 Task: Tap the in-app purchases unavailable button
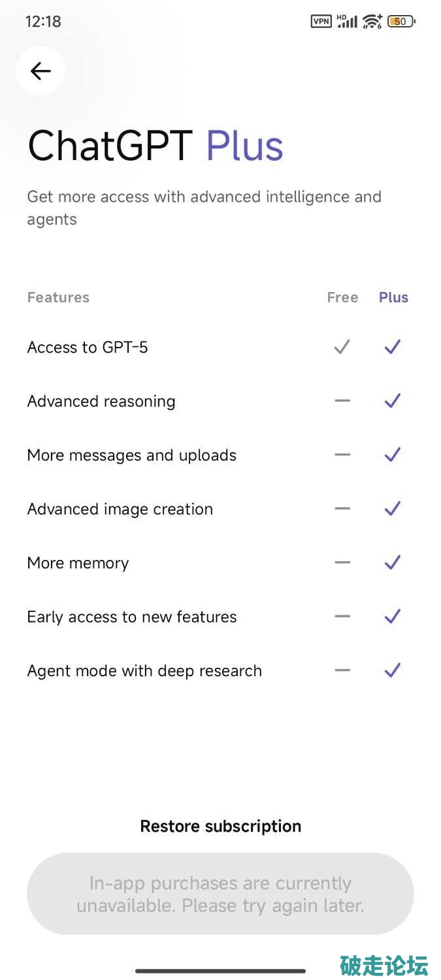tap(221, 894)
